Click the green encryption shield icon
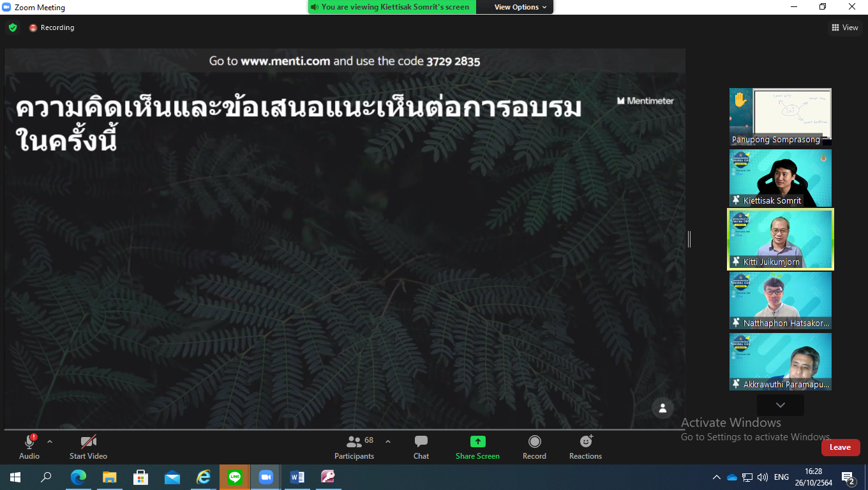 click(x=13, y=27)
